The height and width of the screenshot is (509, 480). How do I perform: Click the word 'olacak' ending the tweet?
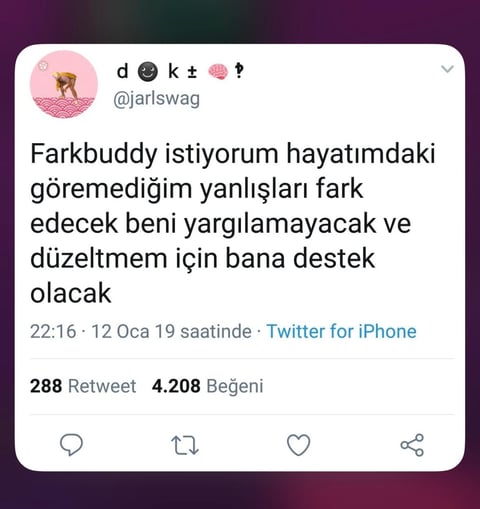pyautogui.click(x=70, y=293)
